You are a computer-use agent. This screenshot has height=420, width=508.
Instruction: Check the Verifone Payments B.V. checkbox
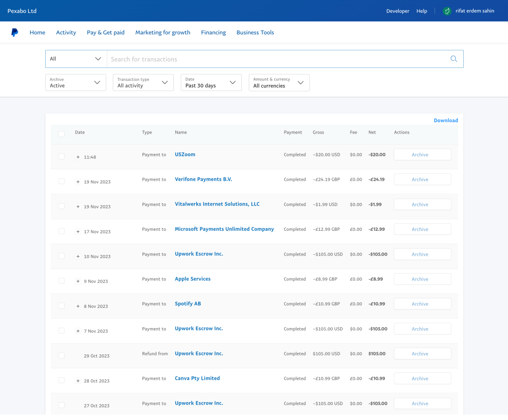(61, 181)
